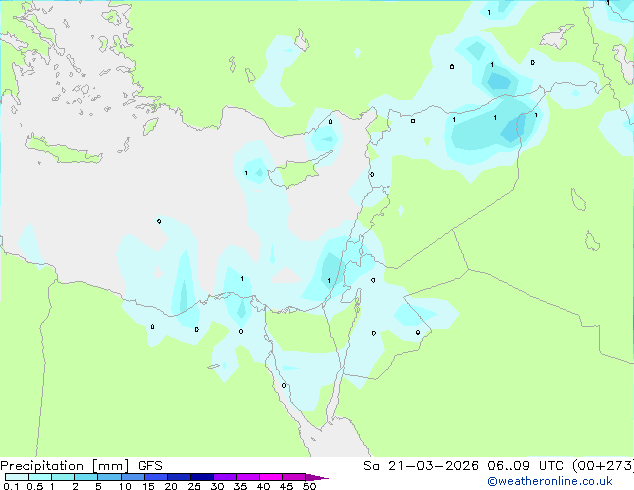
Task: Click the legend label "35"
Action: pos(240,486)
